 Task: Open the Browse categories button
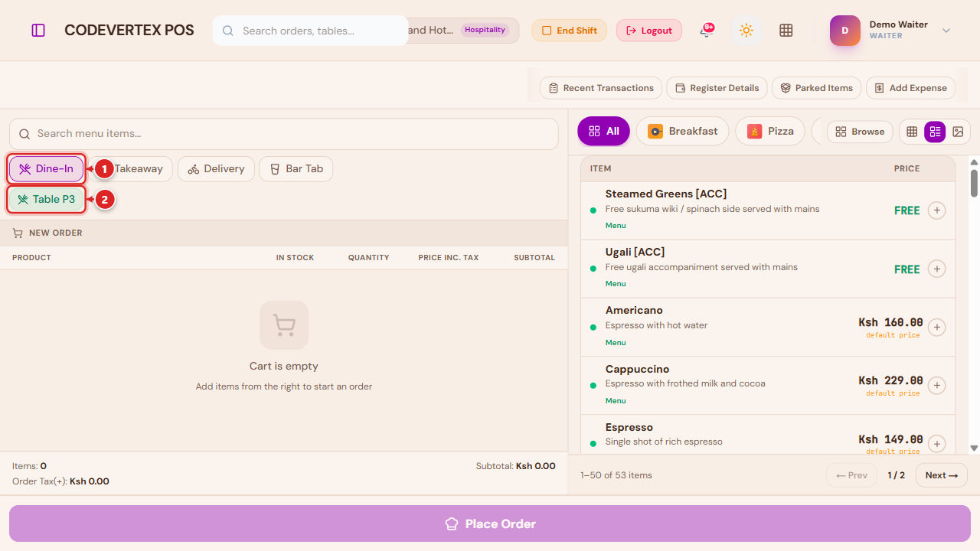pos(860,132)
